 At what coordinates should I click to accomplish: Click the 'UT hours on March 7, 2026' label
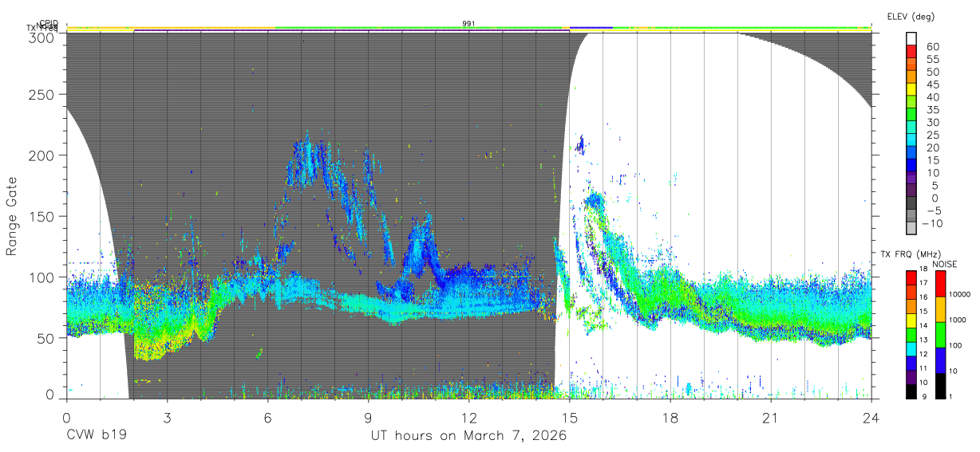point(468,437)
